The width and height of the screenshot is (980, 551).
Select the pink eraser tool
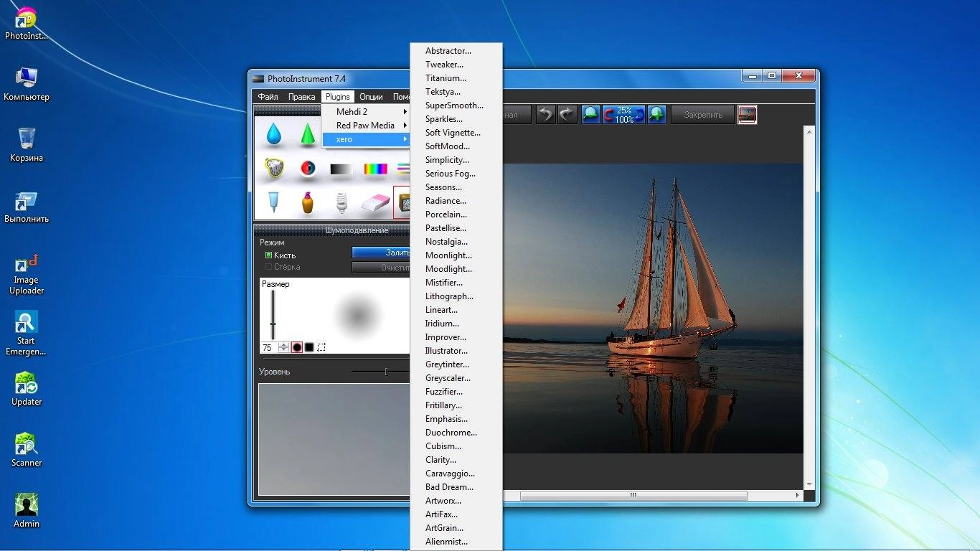[375, 203]
